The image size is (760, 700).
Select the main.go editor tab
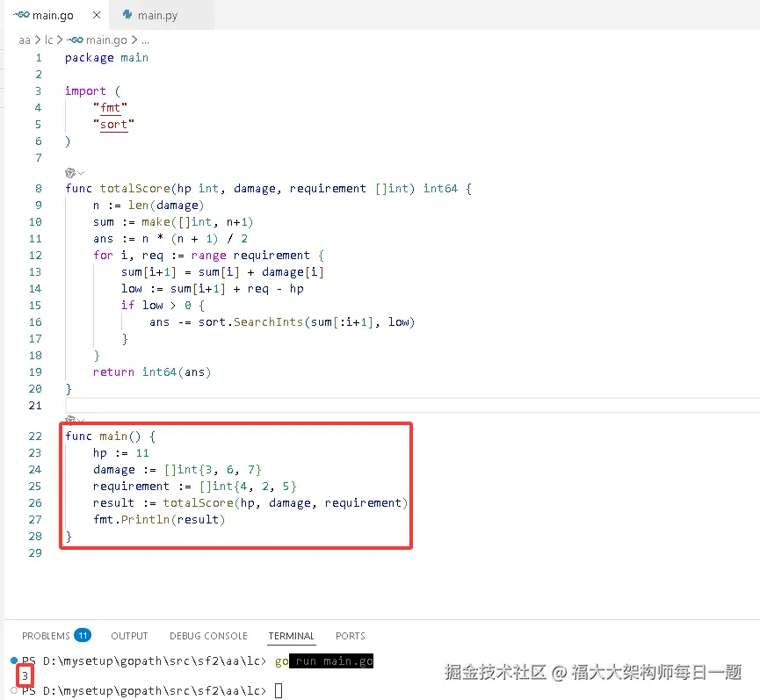pyautogui.click(x=53, y=16)
